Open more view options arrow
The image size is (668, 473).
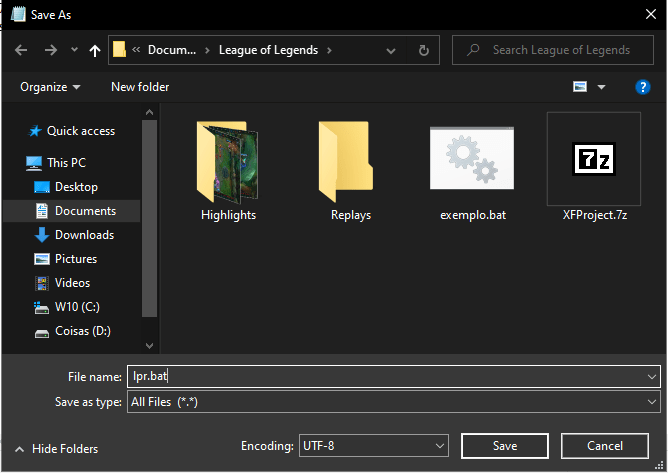click(601, 87)
